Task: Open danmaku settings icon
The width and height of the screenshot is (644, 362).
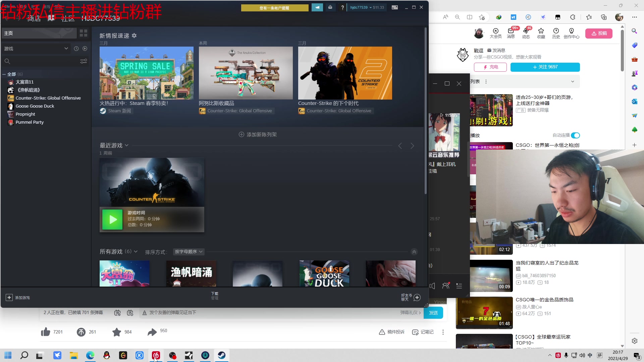Action: click(130, 313)
